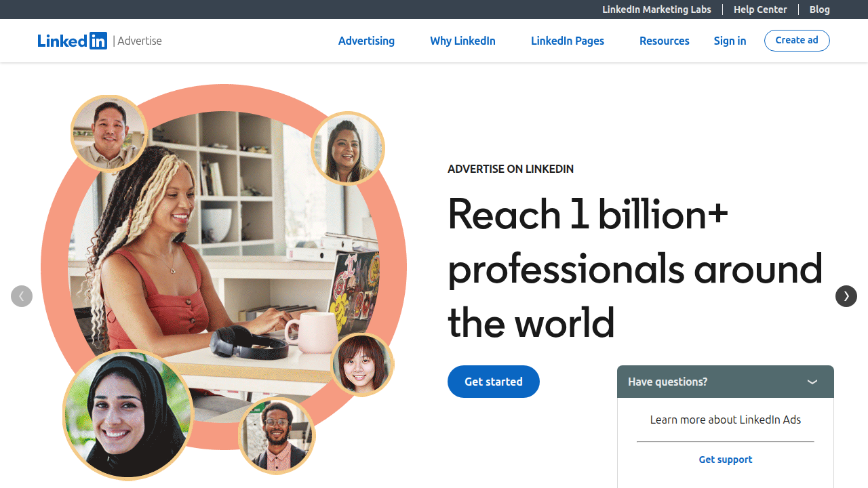The image size is (868, 488).
Task: Open the Help Center from the top bar
Action: pos(760,9)
